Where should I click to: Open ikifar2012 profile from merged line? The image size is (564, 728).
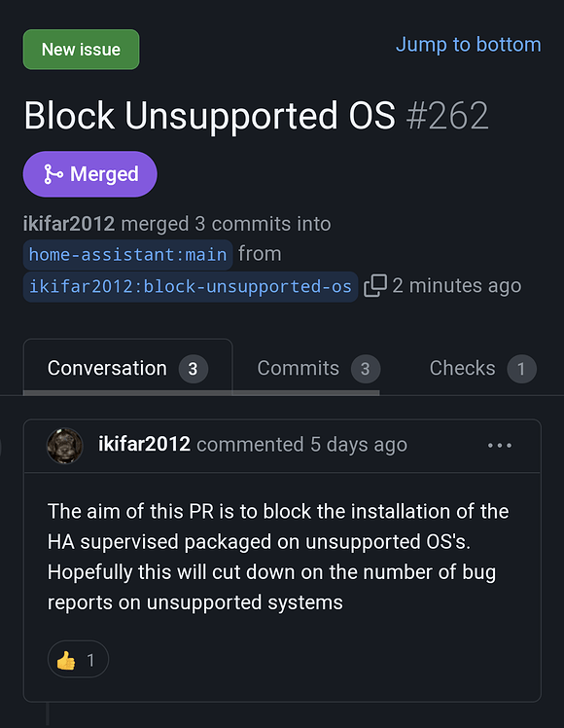tap(69, 224)
